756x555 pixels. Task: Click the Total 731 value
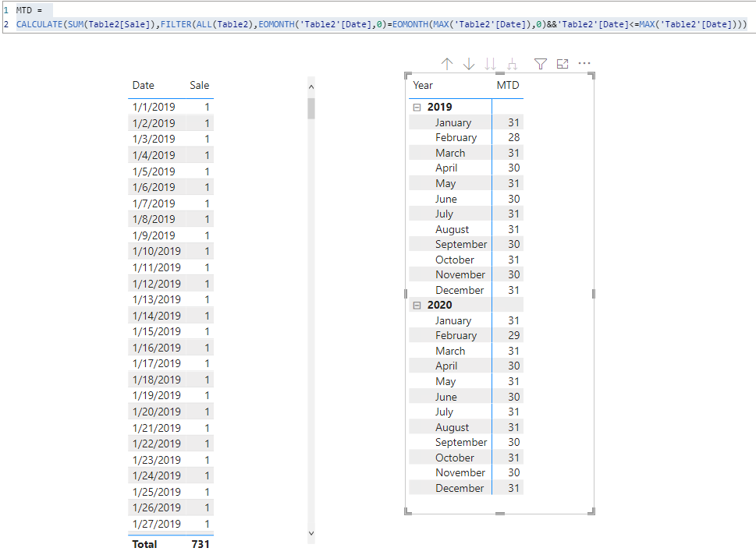(x=200, y=544)
